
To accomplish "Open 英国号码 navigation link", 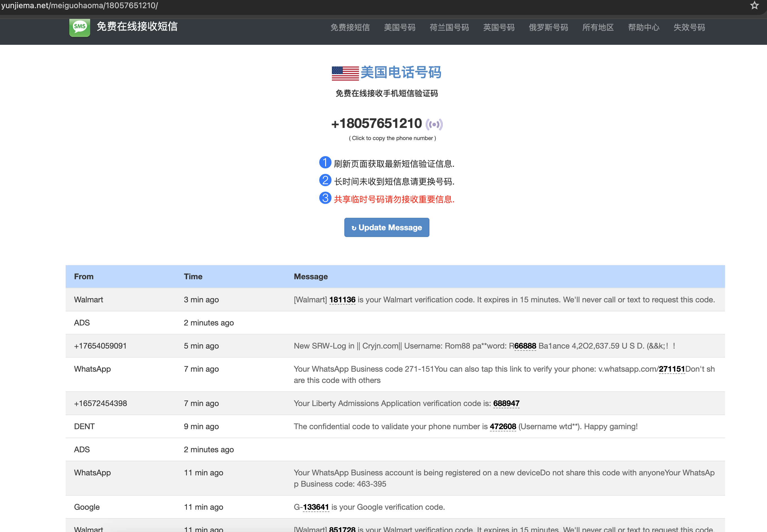I will 499,27.
